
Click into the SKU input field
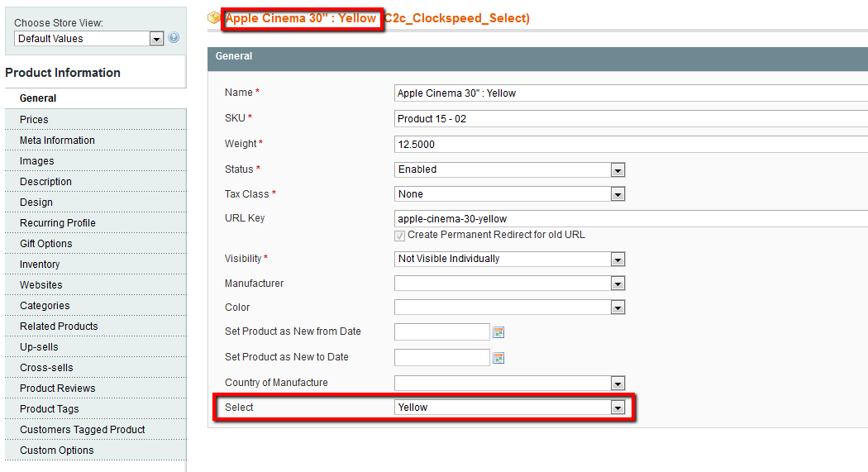631,118
